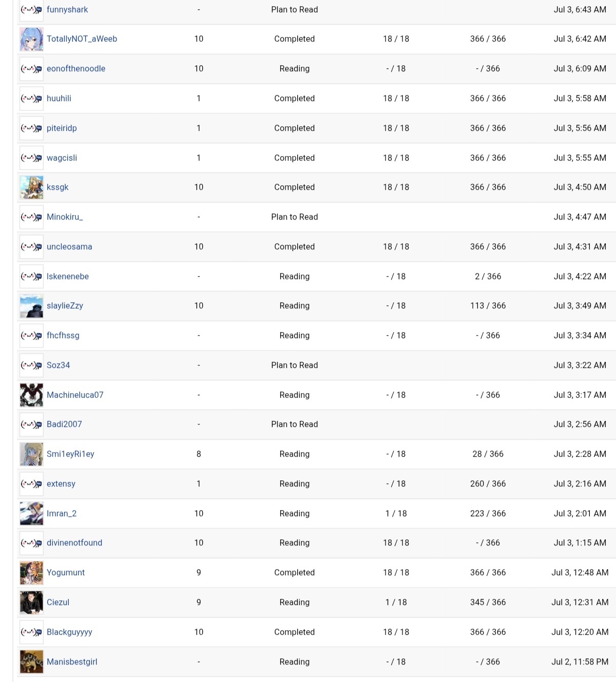Click huuhili's default avatar icon
Screen dimensions: 616x682
(31, 99)
